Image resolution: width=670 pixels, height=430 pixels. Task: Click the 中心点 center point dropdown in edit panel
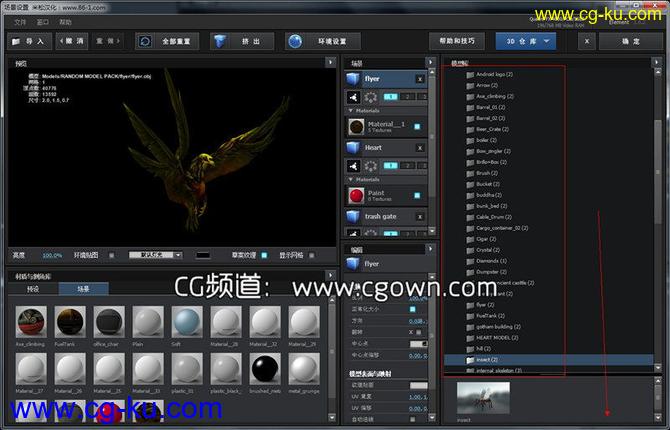coord(418,344)
